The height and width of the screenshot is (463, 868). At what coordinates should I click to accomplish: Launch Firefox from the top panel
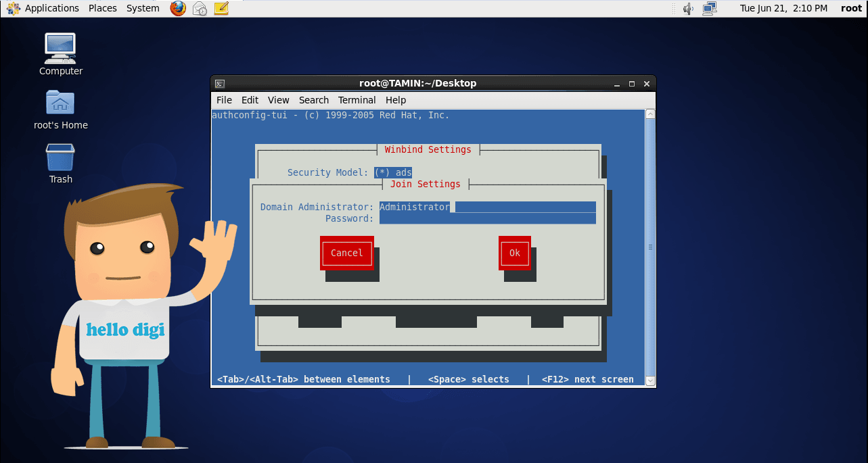click(x=178, y=8)
